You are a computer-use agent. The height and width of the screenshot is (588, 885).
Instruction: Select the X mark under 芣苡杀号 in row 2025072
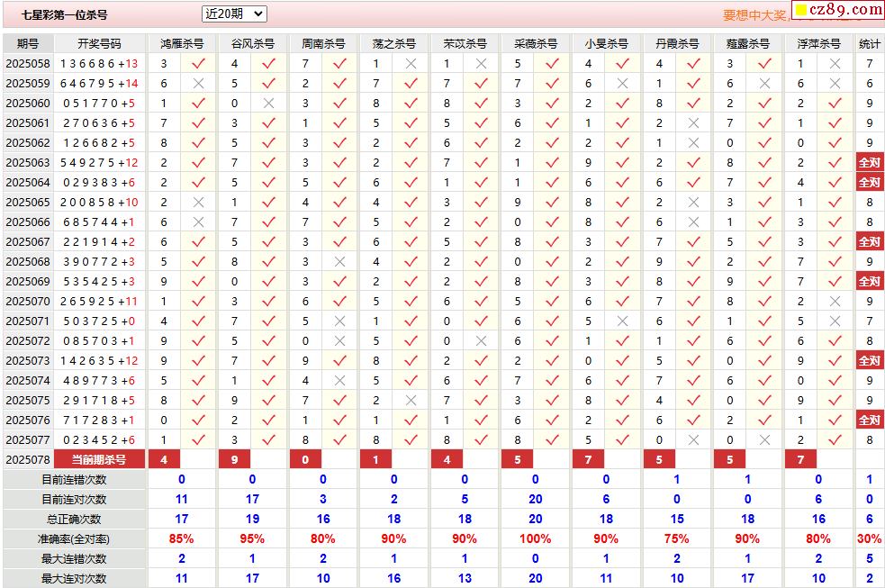(481, 341)
